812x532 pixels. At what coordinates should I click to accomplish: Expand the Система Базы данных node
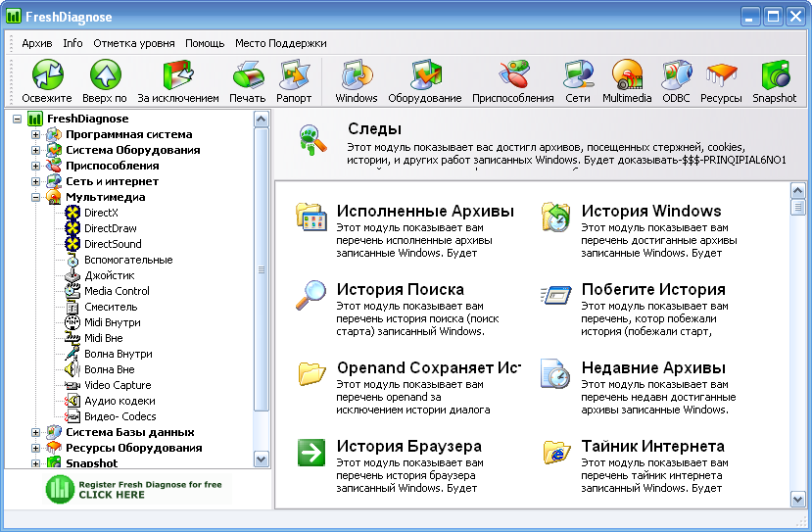(35, 432)
